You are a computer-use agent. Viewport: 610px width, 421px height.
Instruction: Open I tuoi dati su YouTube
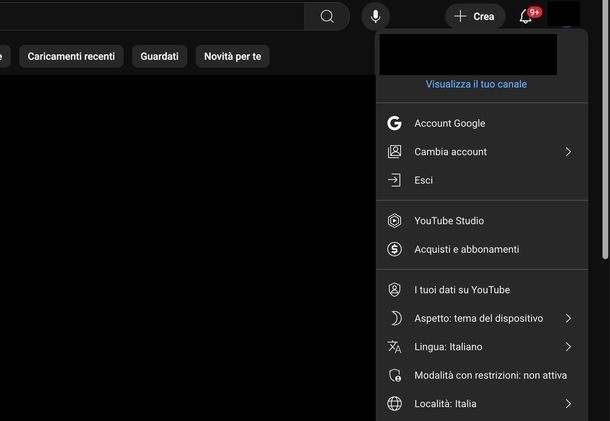482,290
